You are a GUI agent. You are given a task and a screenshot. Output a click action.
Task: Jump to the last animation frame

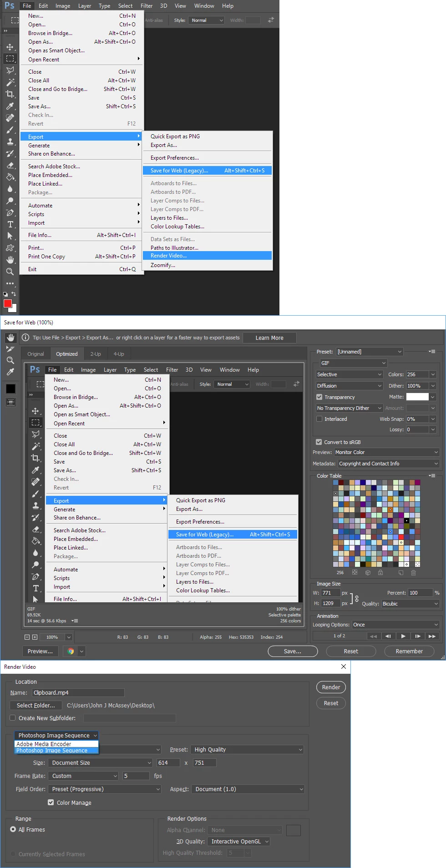tap(432, 636)
